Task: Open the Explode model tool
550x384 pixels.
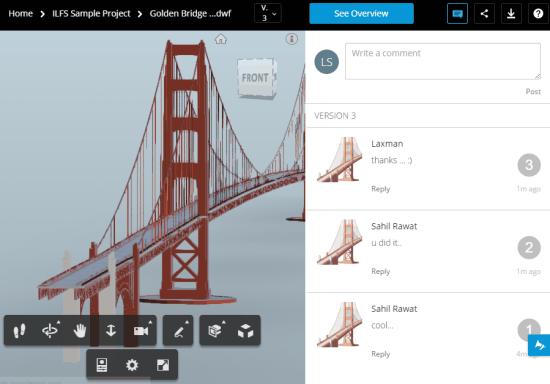Action: (215, 330)
